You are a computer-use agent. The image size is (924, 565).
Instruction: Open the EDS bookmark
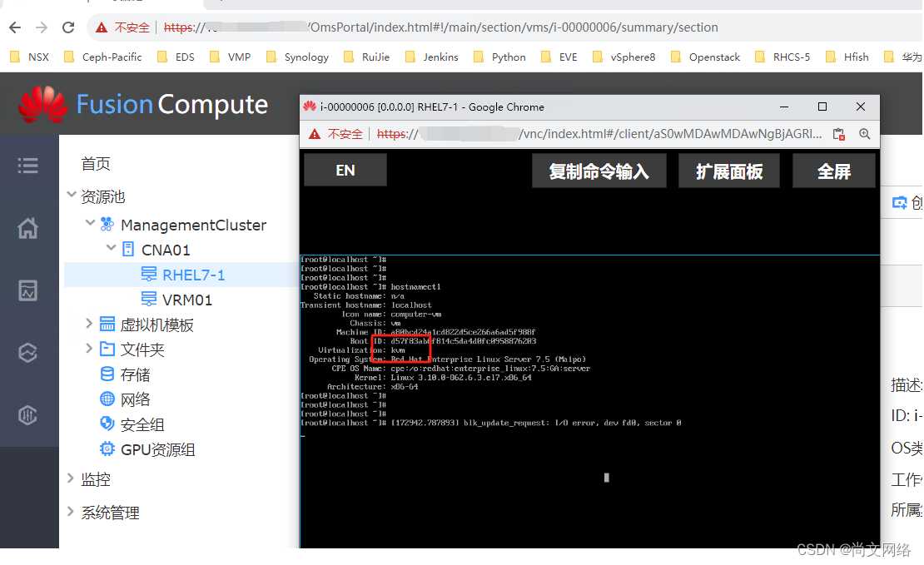[x=176, y=57]
